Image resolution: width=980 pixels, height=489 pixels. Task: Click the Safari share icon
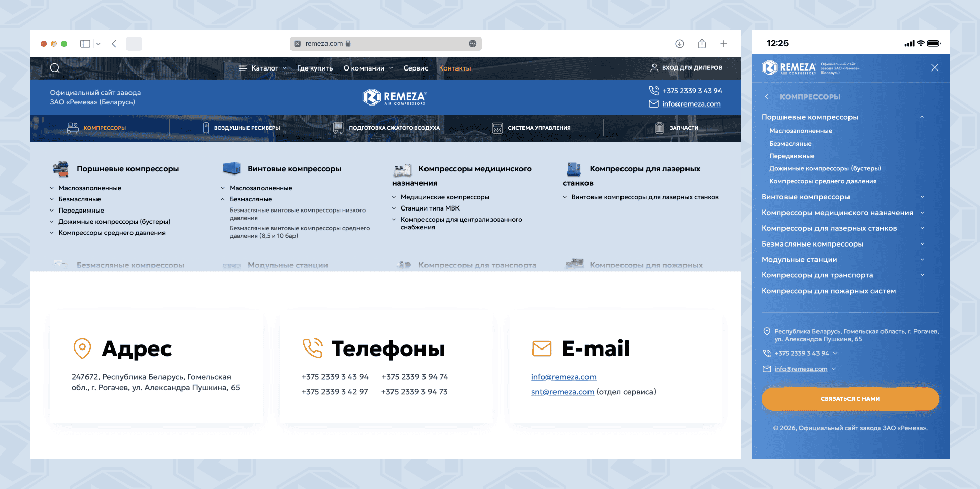(x=702, y=44)
